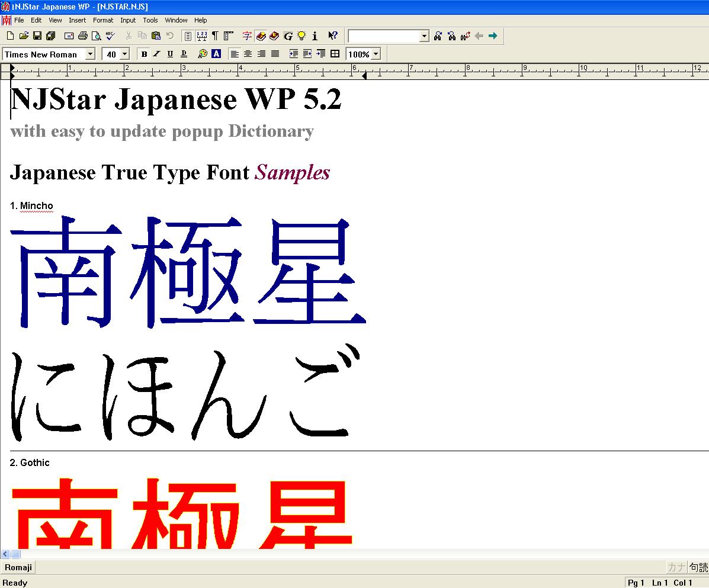Screen dimensions: 709x588
Task: Click the document margin layout icon
Action: [229, 36]
